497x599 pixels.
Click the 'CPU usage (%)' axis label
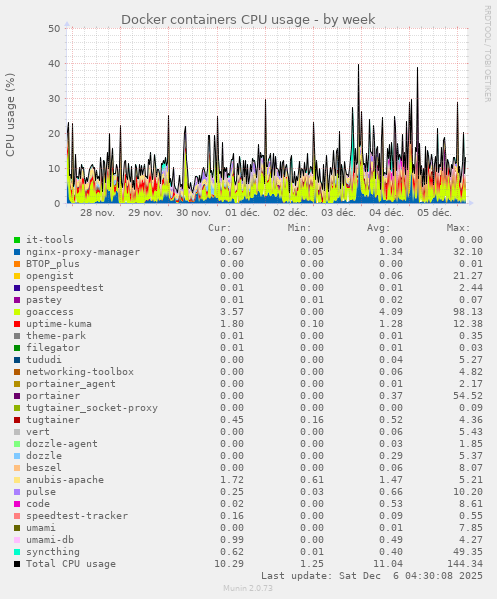click(10, 115)
